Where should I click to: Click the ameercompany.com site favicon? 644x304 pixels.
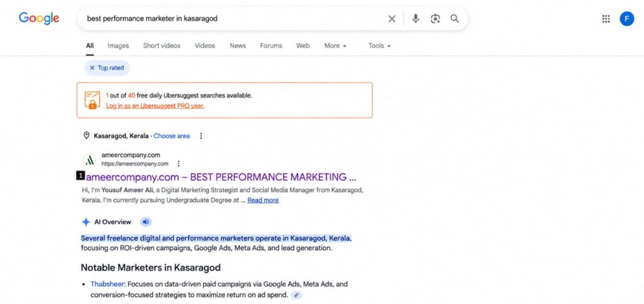(89, 159)
